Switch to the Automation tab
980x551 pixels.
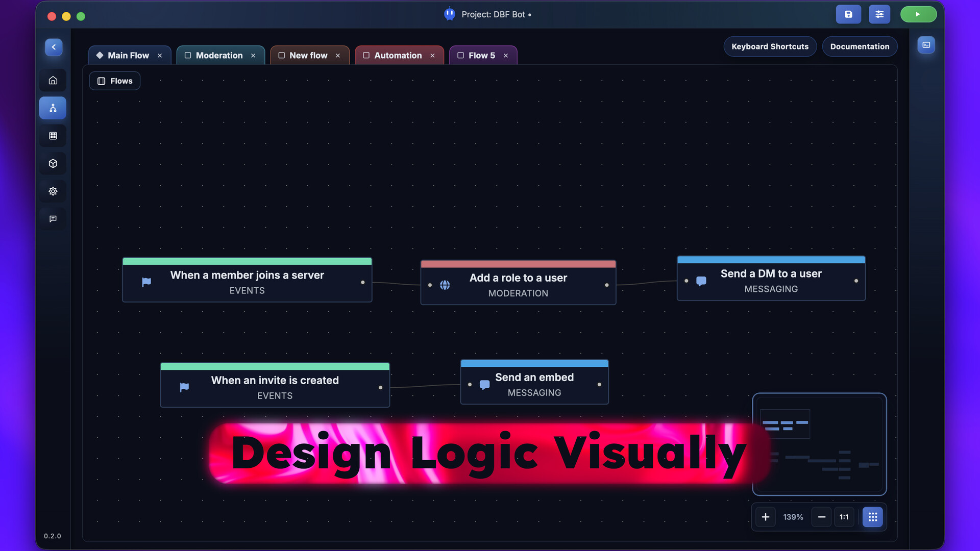(398, 55)
